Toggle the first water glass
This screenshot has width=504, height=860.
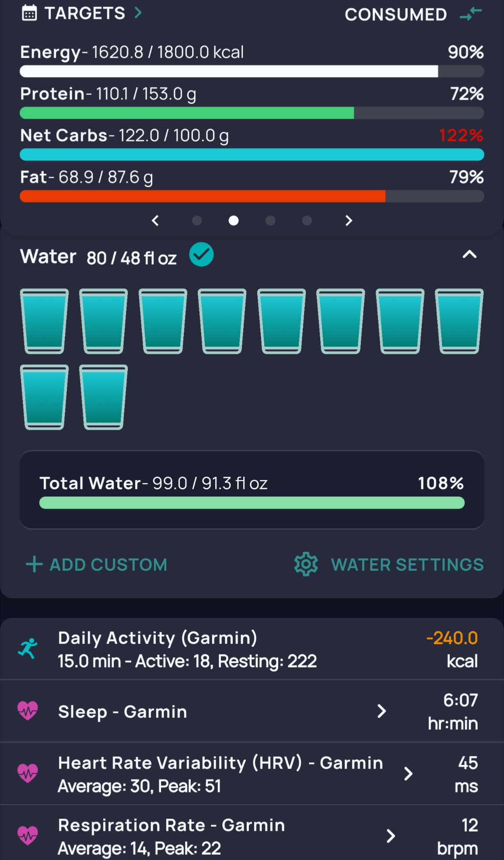[x=44, y=321]
